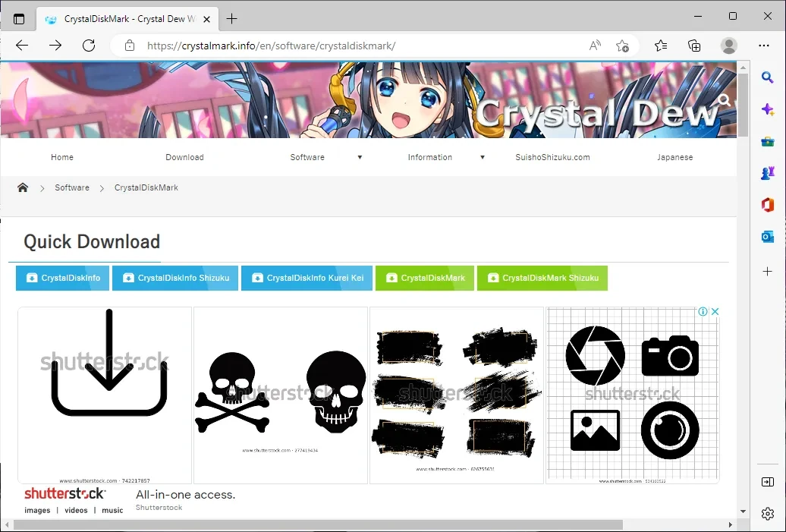786x532 pixels.
Task: Open the sidebar Tools briefcase icon
Action: click(x=768, y=141)
